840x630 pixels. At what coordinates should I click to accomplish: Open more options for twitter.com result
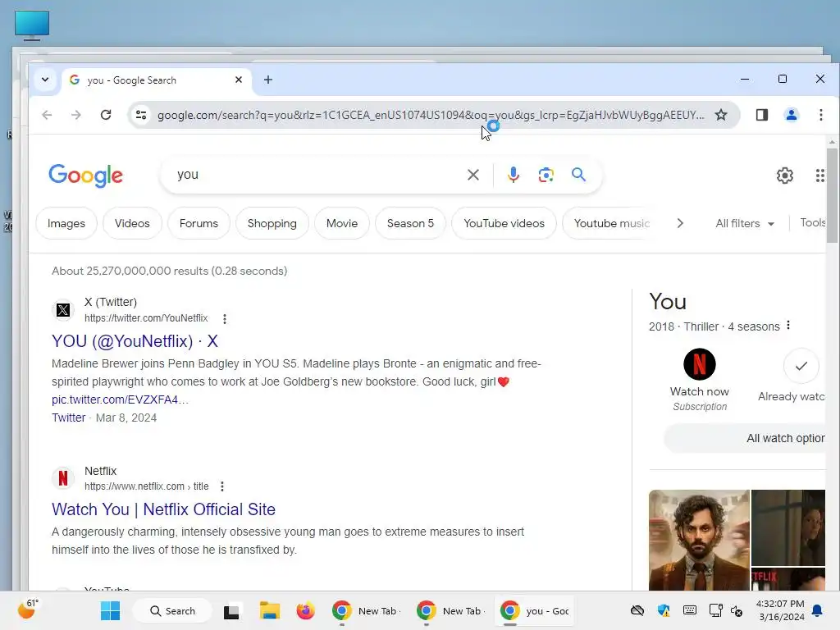coord(225,319)
